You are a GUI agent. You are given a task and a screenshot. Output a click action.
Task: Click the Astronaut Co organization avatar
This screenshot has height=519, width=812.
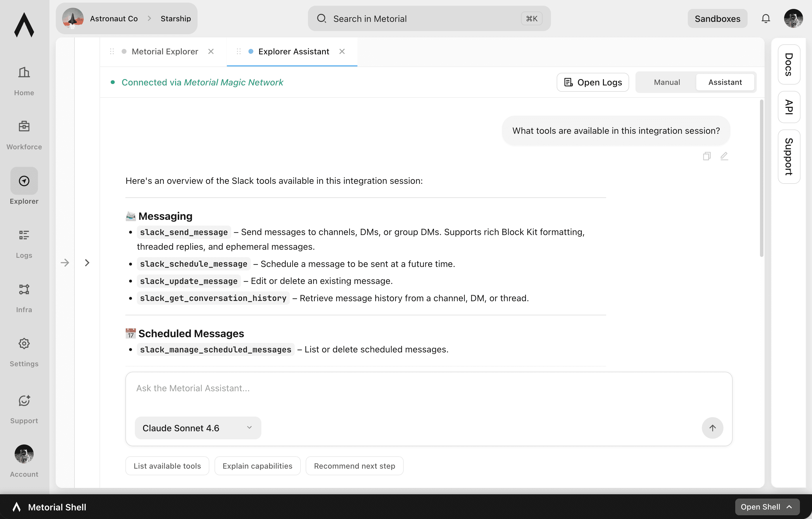[73, 19]
